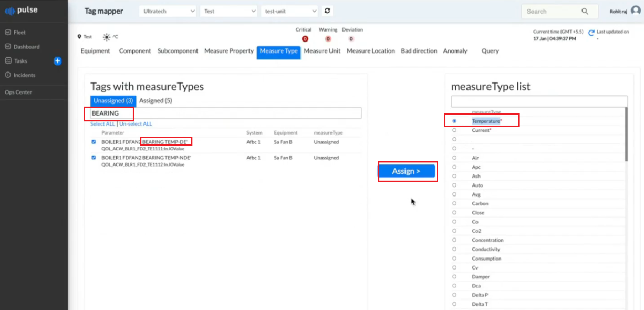Screen dimensions: 644x310
Task: Click the refresh icon beside Last updated on
Action: click(x=591, y=33)
